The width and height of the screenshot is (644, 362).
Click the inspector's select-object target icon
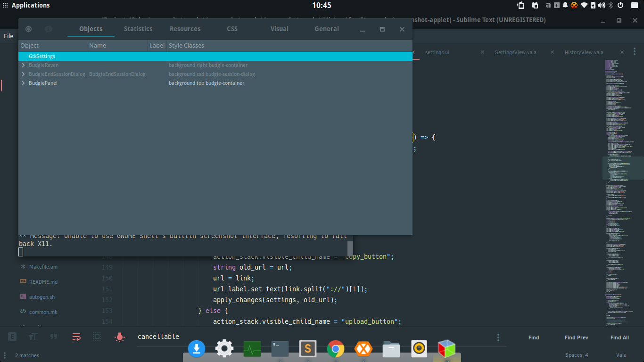pyautogui.click(x=28, y=29)
